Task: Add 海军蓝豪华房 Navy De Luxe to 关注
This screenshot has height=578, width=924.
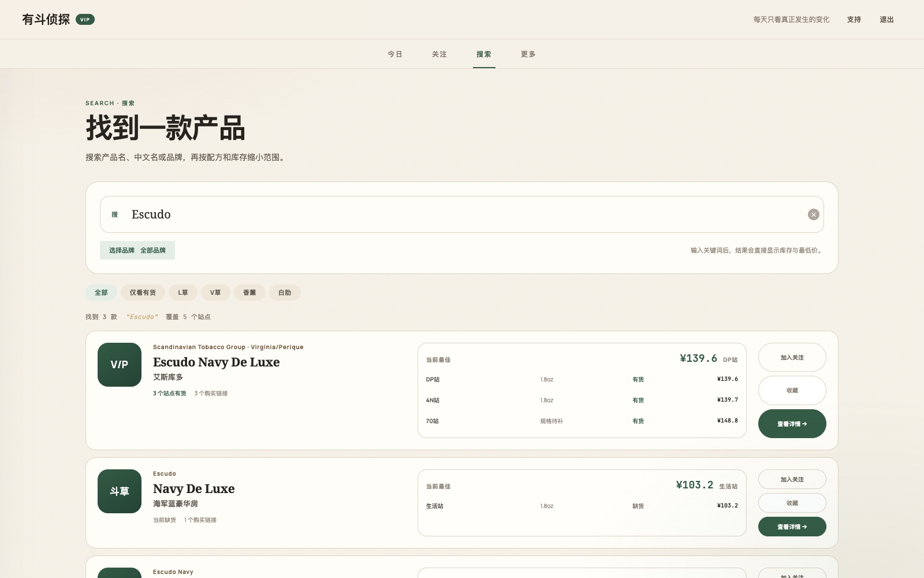Action: coord(792,479)
